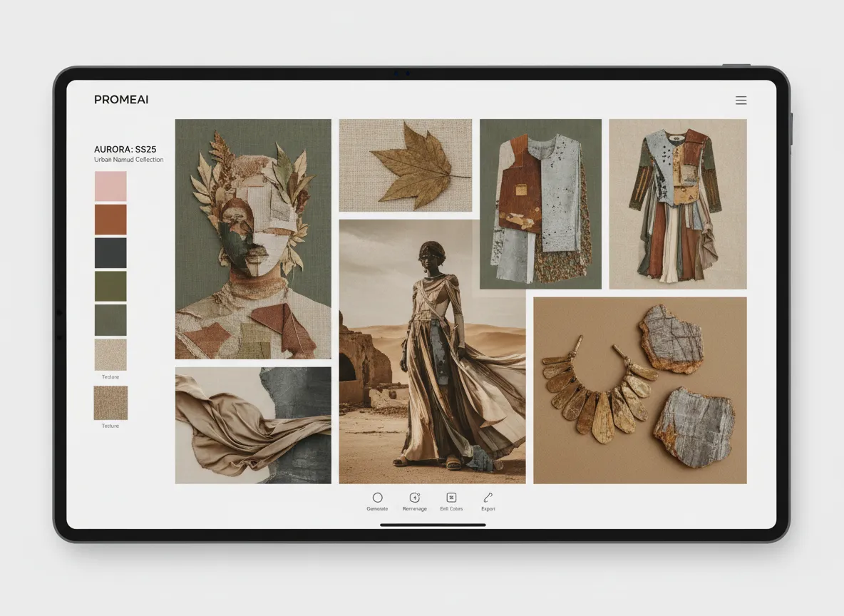The height and width of the screenshot is (616, 844).
Task: Select the leaf-face collage portrait image
Action: (x=252, y=239)
